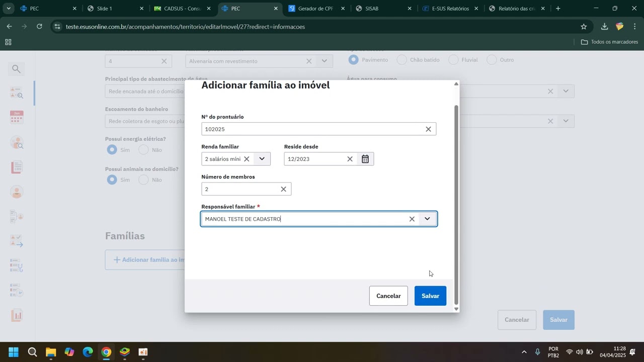Show hidden system tray icons
Screen dimensions: 644x362
coord(524,352)
